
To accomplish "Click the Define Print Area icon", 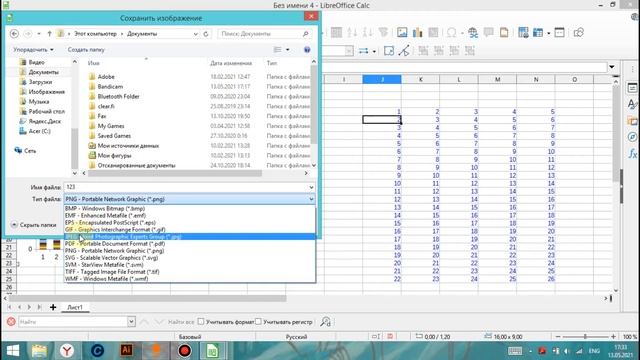I will [x=523, y=33].
